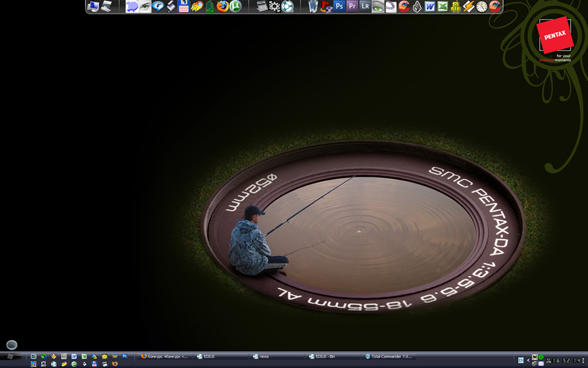Expand hidden system tray icons arrow
Image resolution: width=588 pixels, height=368 pixels.
click(528, 360)
